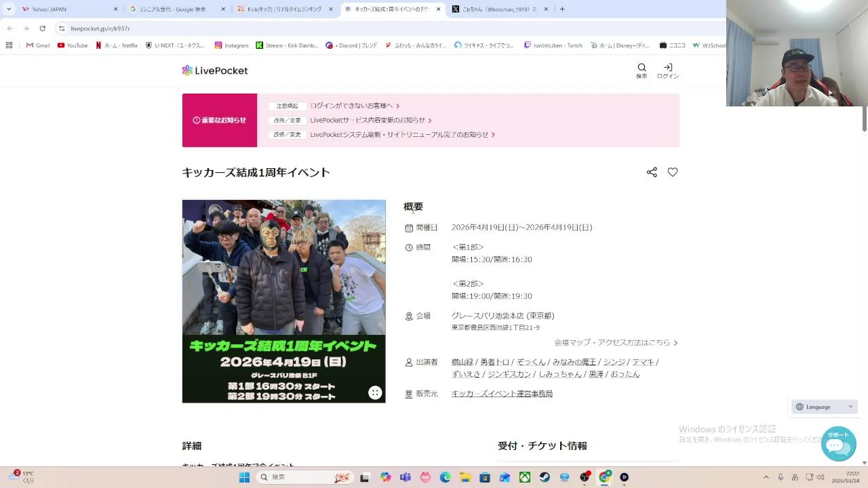This screenshot has height=488, width=868.
Task: Open the ニコニコ bookmark
Action: point(672,45)
